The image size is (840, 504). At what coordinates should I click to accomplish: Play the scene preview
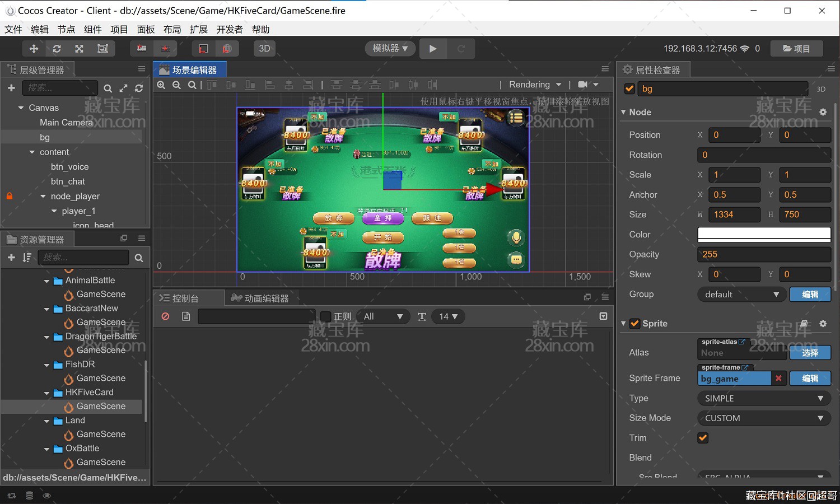pyautogui.click(x=433, y=49)
